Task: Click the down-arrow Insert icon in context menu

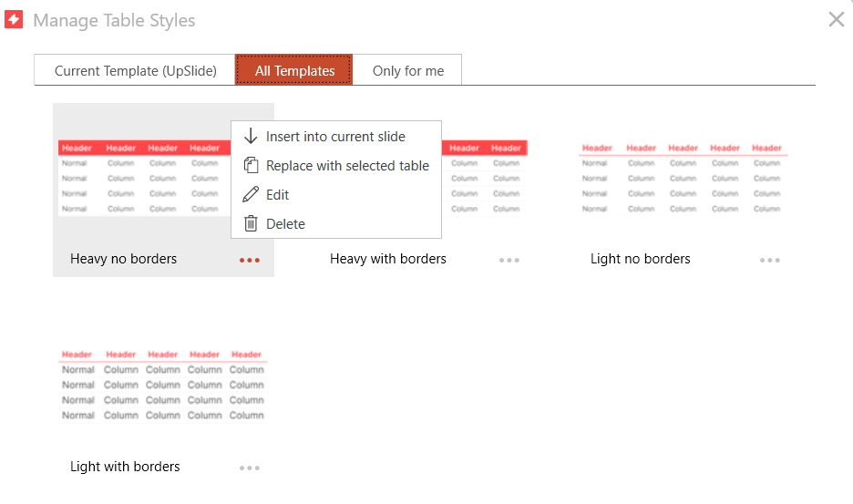Action: tap(251, 137)
